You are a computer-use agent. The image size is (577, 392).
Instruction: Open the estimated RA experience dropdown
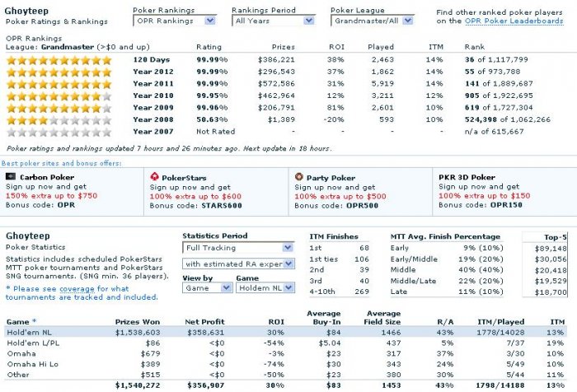pyautogui.click(x=238, y=264)
